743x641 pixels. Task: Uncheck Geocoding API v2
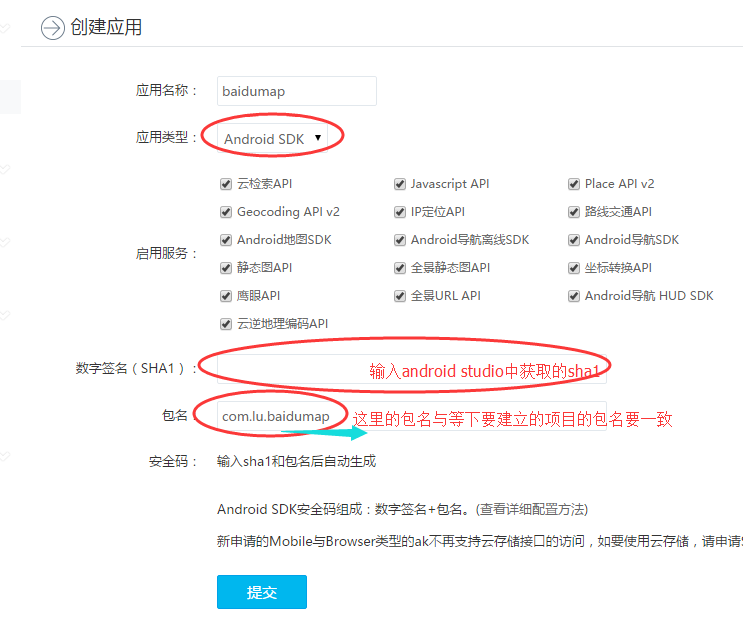pos(226,212)
